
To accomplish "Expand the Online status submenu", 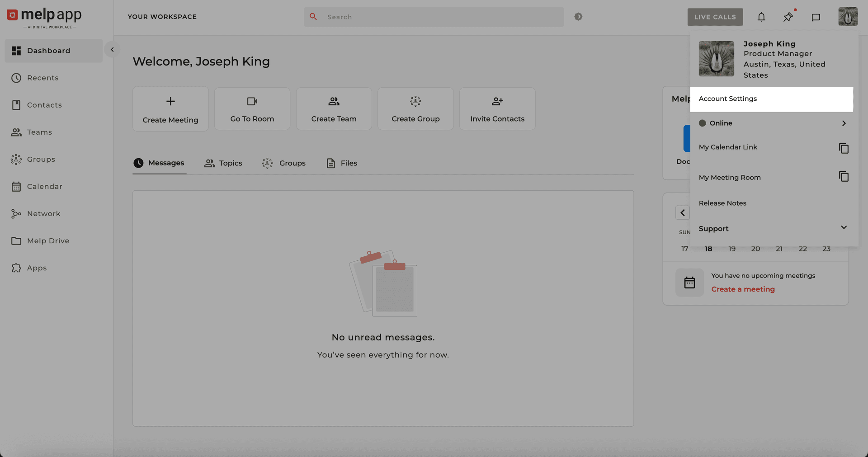I will pos(843,123).
